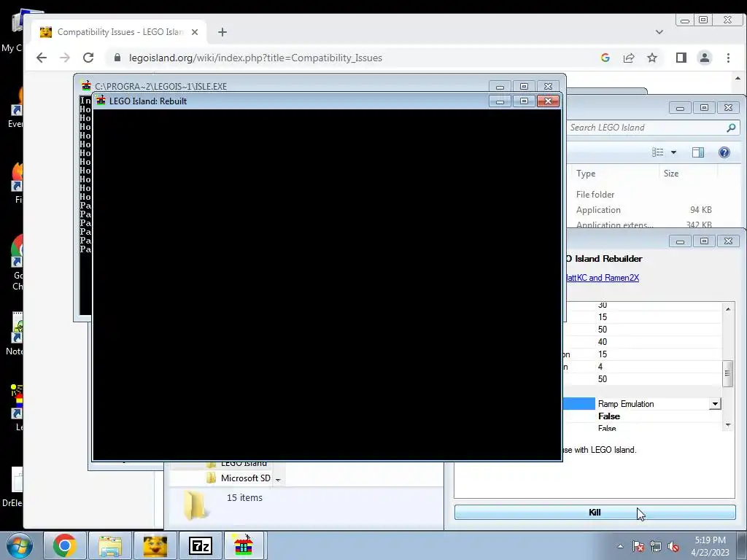Screen dimensions: 747x560
Task: Click Chrome's forward navigation arrow
Action: click(65, 58)
